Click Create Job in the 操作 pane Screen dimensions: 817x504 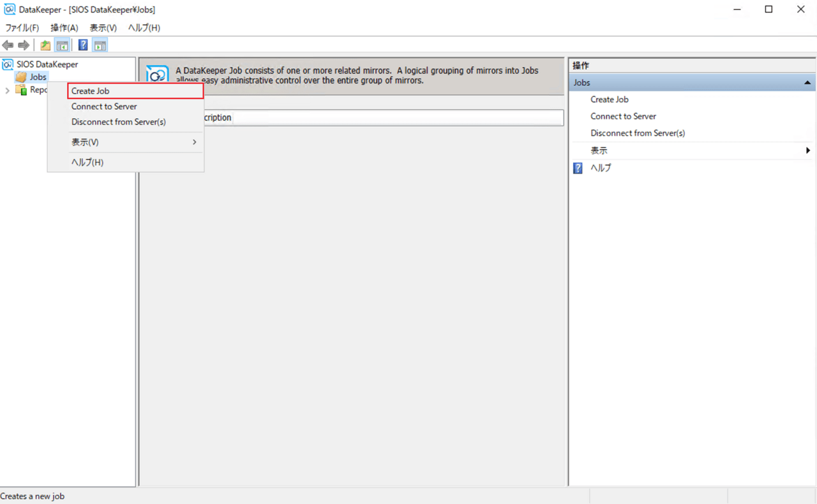[610, 100]
